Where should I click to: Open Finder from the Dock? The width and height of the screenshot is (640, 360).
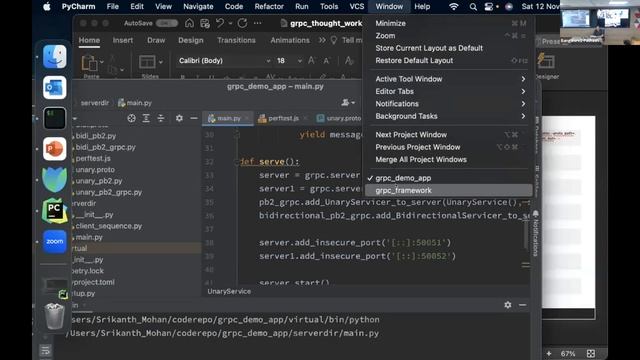(x=54, y=56)
